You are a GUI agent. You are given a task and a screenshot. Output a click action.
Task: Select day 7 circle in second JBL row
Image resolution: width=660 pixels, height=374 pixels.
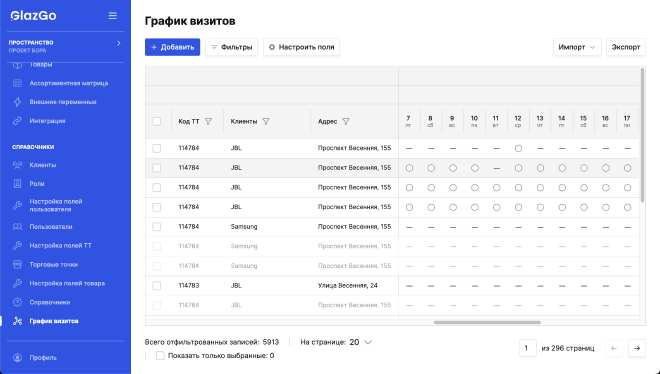click(409, 168)
